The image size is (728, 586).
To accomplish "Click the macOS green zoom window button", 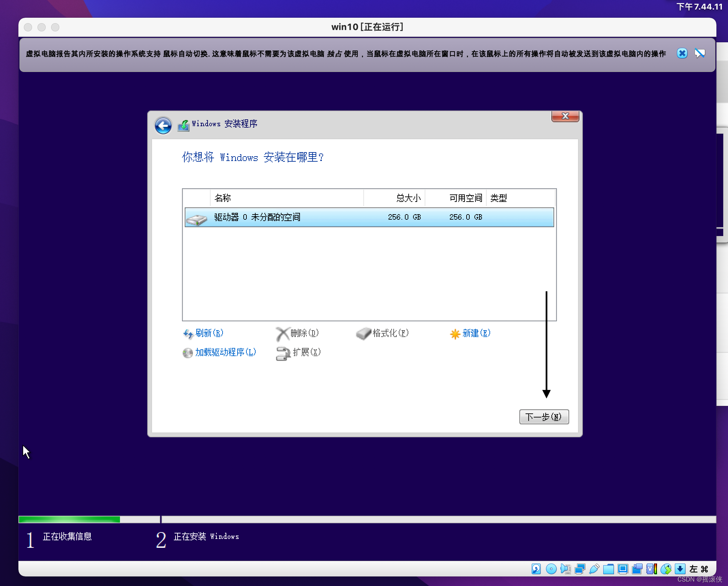I will (55, 27).
